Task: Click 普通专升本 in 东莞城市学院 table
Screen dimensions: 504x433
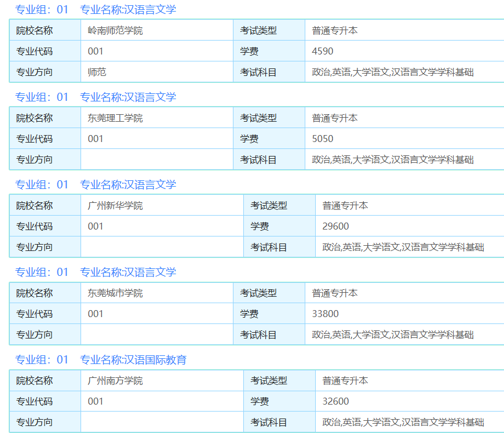Action: (x=335, y=293)
